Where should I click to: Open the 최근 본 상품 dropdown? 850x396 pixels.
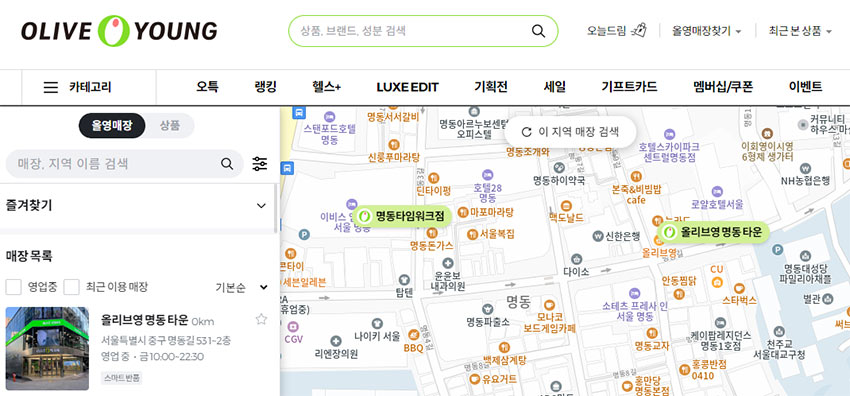tap(800, 31)
